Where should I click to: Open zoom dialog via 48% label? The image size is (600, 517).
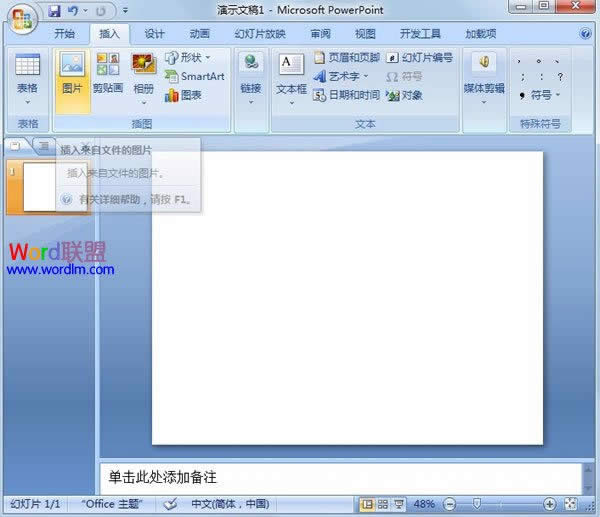pyautogui.click(x=424, y=504)
